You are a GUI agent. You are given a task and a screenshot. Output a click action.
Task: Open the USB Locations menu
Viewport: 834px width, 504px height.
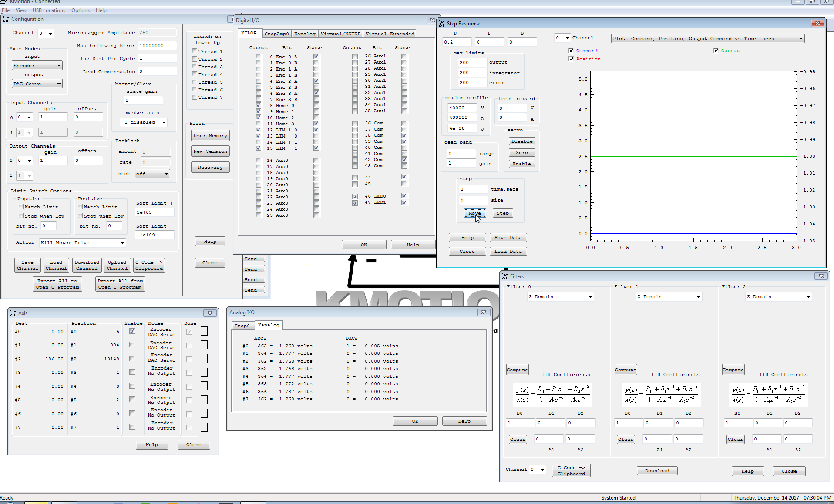click(49, 10)
